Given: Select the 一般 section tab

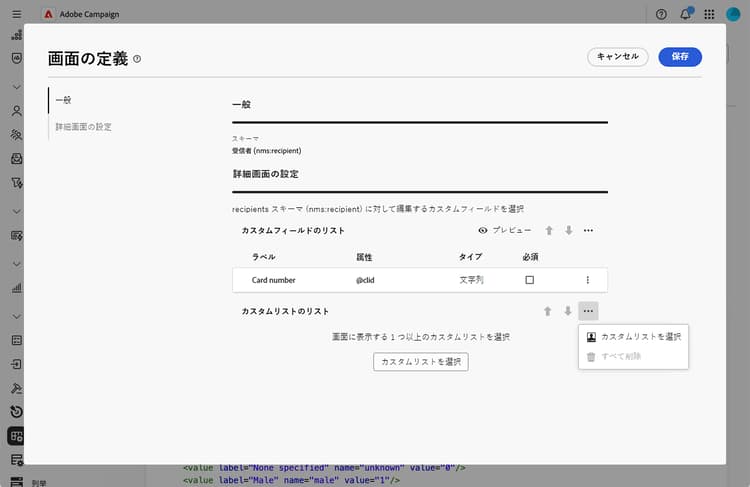Looking at the screenshot, I should pos(64,100).
